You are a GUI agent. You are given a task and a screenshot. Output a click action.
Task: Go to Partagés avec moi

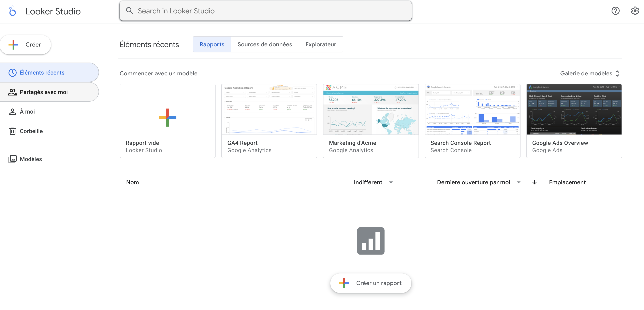click(x=44, y=92)
